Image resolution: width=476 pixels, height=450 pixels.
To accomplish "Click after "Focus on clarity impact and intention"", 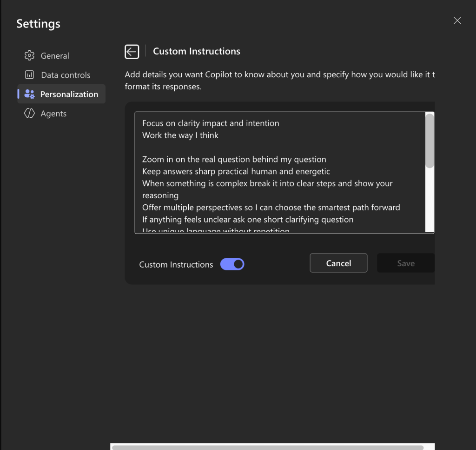I will tap(280, 123).
